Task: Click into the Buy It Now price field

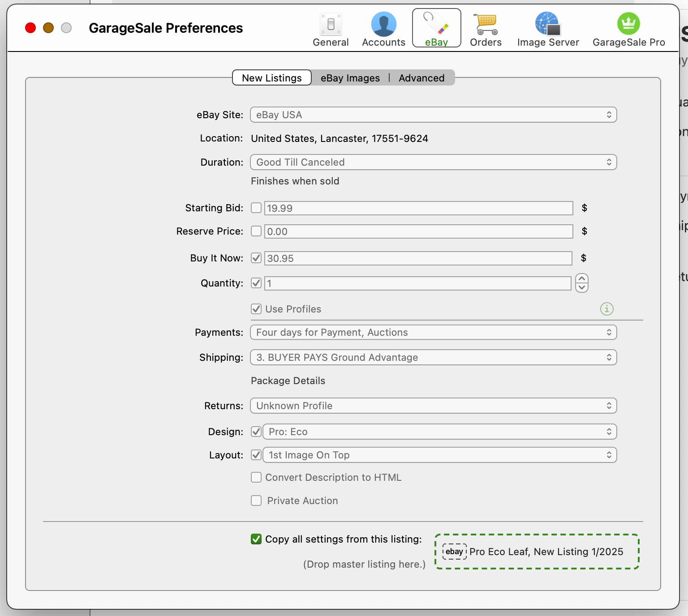Action: [417, 258]
